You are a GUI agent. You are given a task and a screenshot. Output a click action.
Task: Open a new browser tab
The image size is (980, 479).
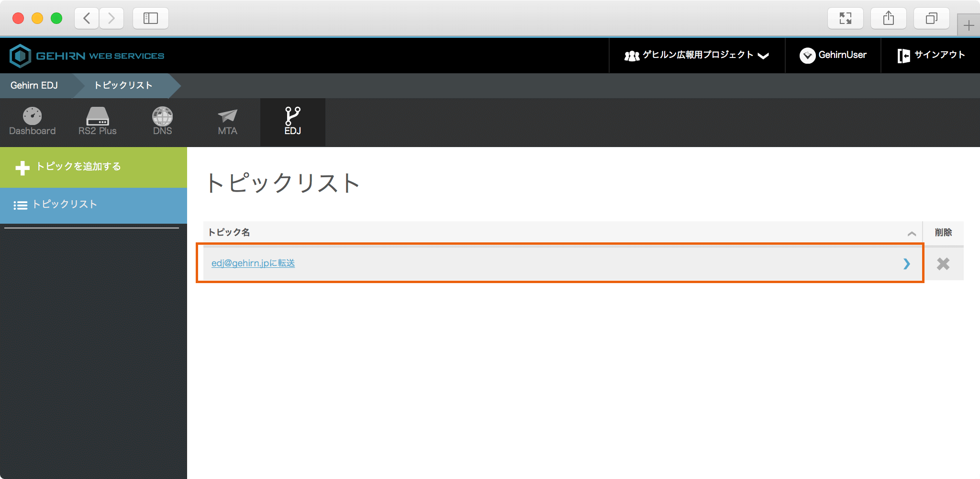click(969, 25)
